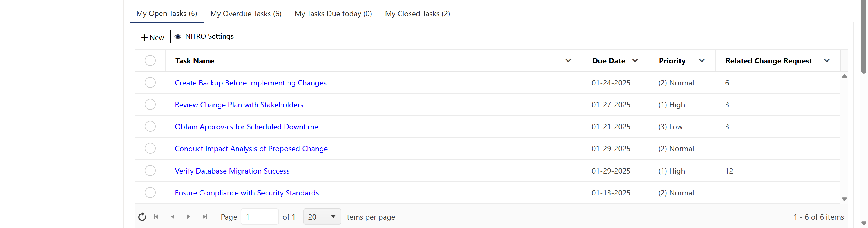The height and width of the screenshot is (228, 868).
Task: Click the previous page arrow
Action: click(173, 217)
